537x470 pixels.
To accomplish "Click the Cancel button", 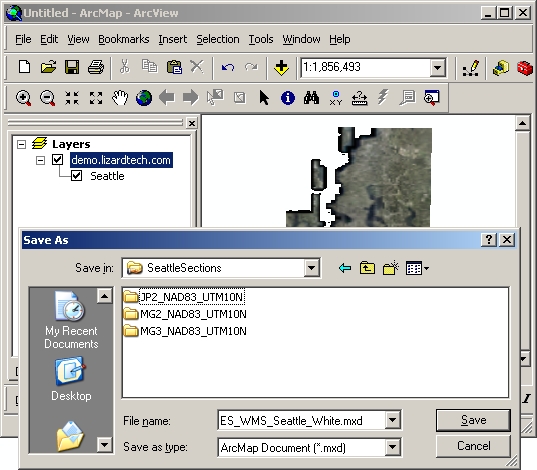I will point(473,446).
